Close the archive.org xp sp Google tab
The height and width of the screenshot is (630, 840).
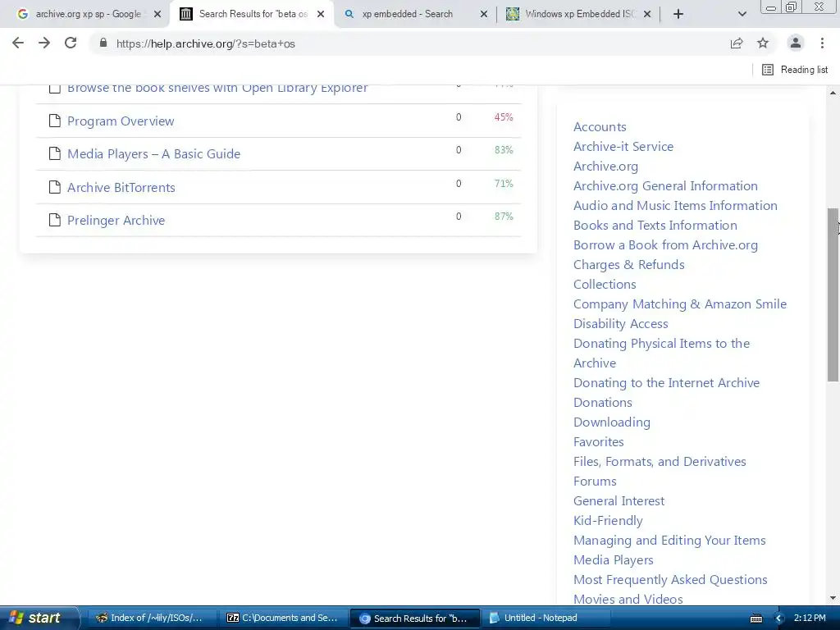pos(157,15)
